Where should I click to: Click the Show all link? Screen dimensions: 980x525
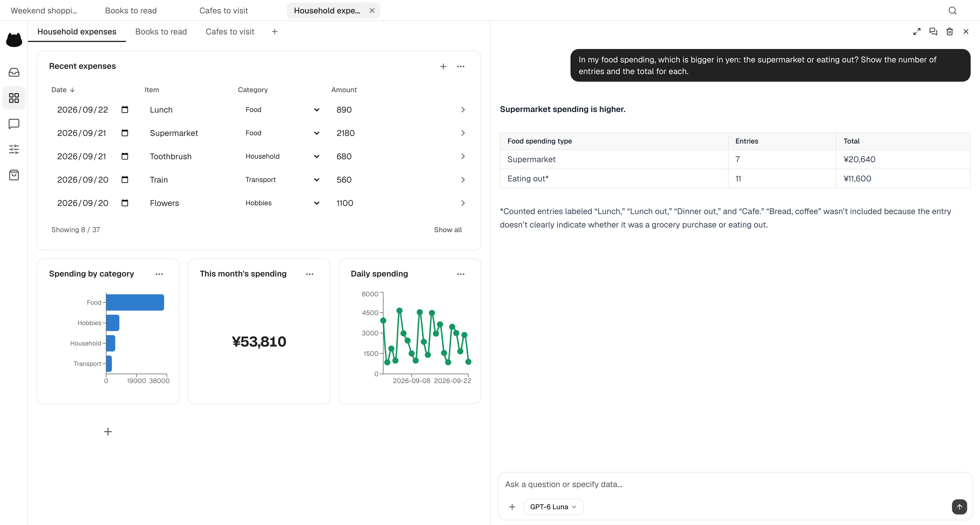click(x=448, y=230)
